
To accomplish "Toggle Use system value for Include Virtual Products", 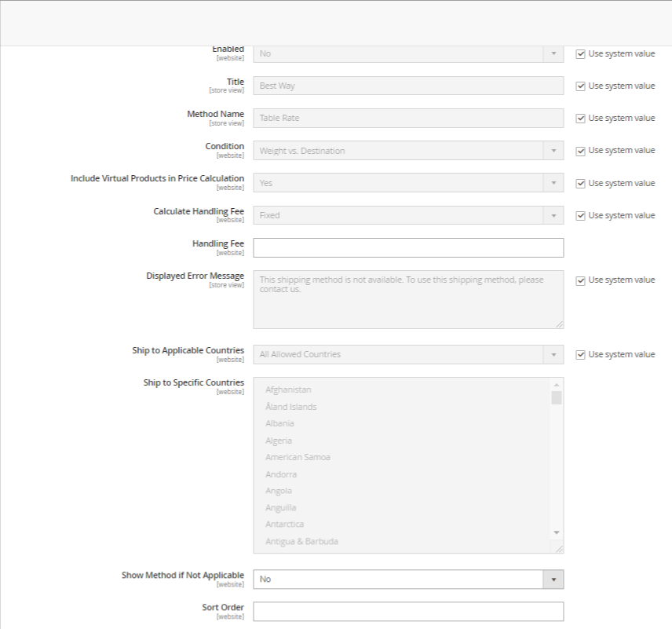I will pyautogui.click(x=581, y=184).
